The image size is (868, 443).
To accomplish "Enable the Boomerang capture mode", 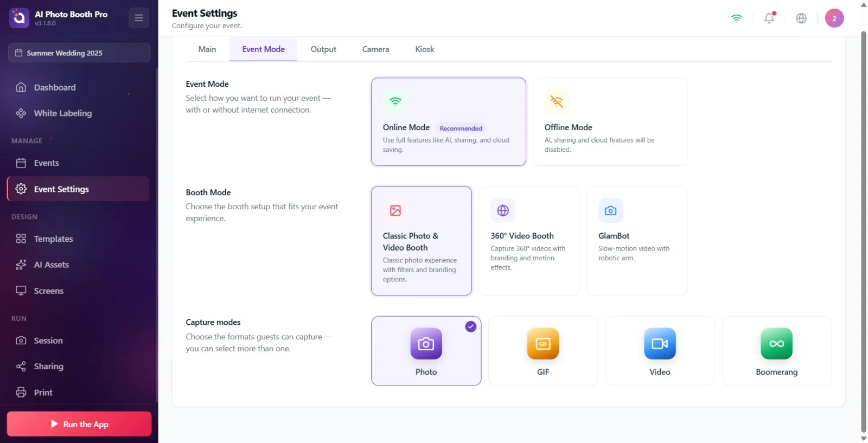I will (776, 351).
